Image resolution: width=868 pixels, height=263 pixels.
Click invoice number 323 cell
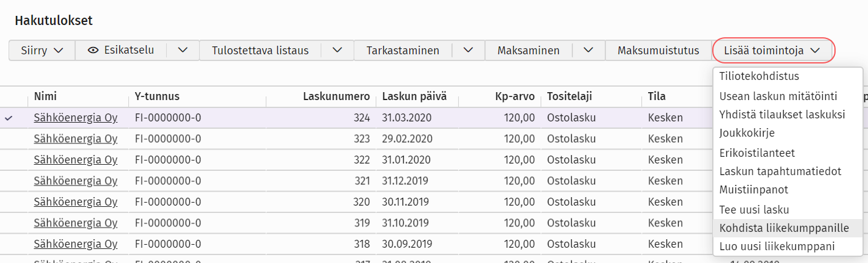[362, 139]
